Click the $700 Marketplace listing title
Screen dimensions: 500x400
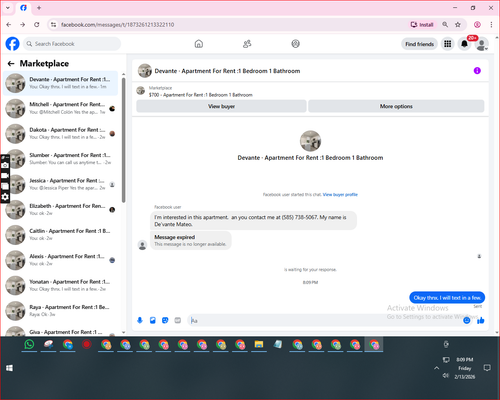coord(201,95)
